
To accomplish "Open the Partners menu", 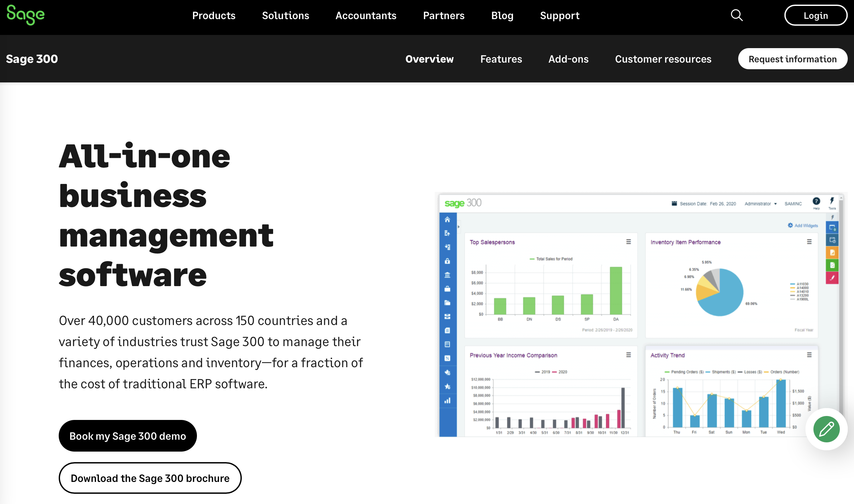I will click(443, 15).
